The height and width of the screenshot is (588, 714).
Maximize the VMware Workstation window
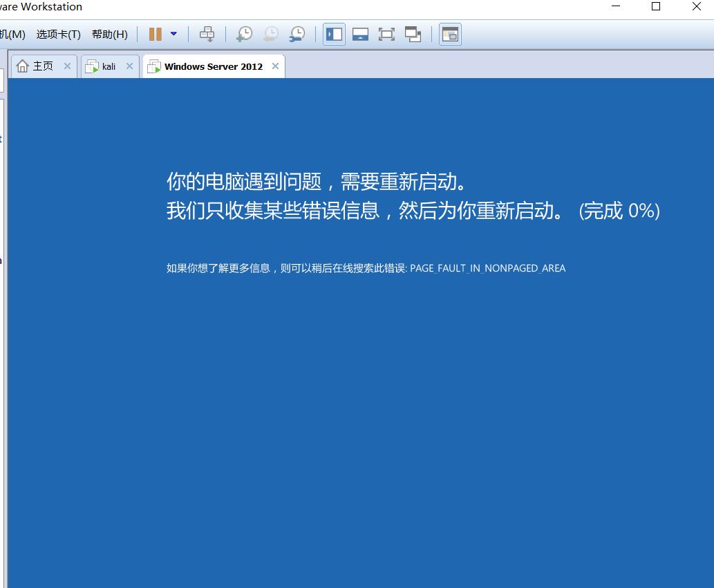click(x=656, y=6)
